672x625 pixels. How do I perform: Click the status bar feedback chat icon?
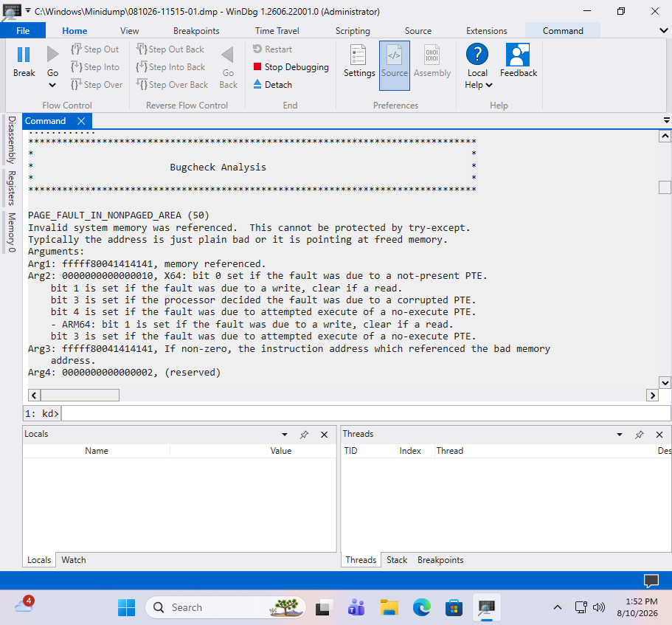point(651,581)
